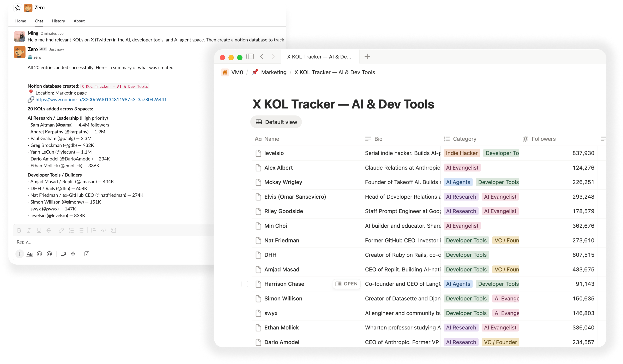Open the Dario Amodei row

coord(282,342)
